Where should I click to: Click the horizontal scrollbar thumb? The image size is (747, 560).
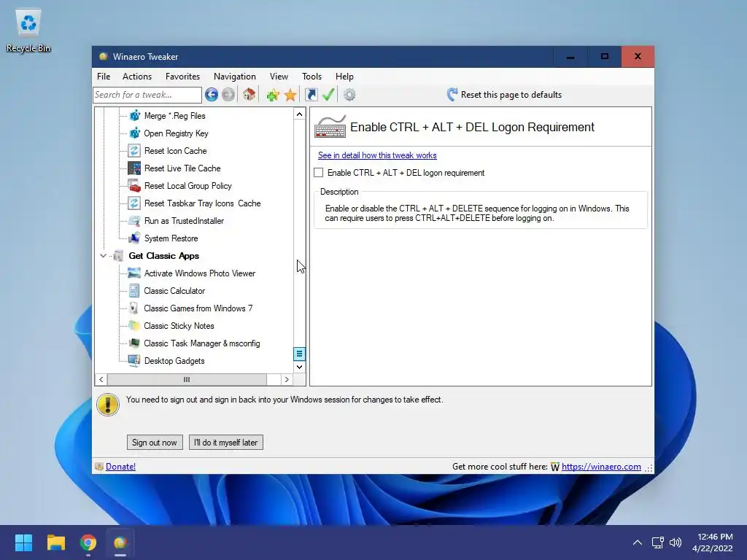tap(187, 379)
